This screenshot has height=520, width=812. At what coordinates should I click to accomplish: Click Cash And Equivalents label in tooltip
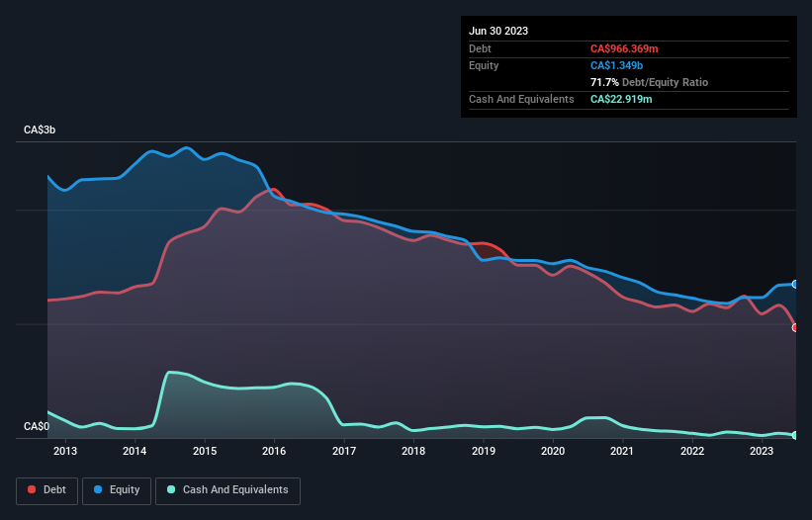(521, 99)
